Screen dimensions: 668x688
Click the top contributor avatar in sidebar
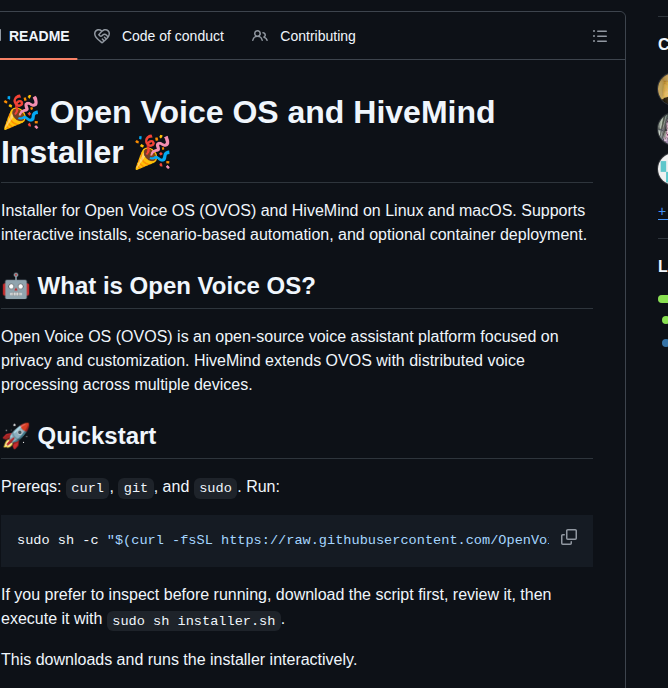tap(663, 89)
